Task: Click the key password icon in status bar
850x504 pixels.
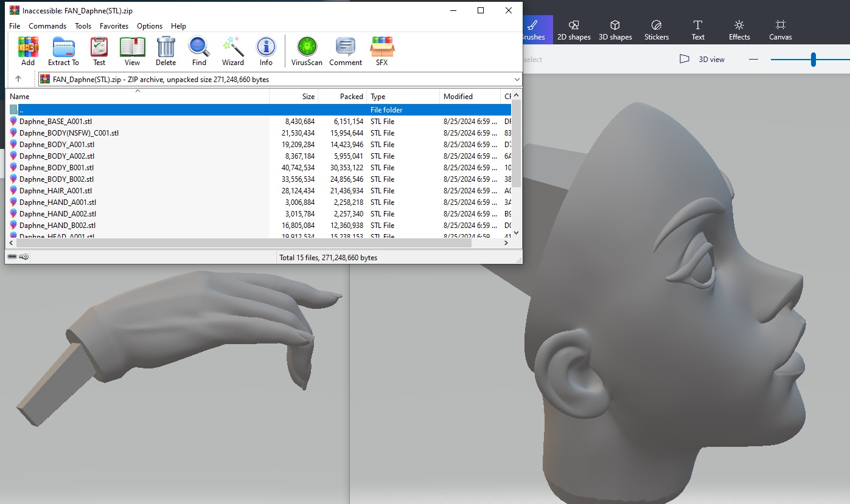Action: pos(24,257)
